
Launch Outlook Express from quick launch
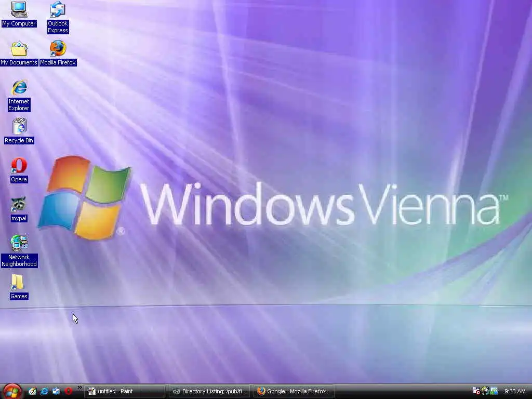point(56,391)
